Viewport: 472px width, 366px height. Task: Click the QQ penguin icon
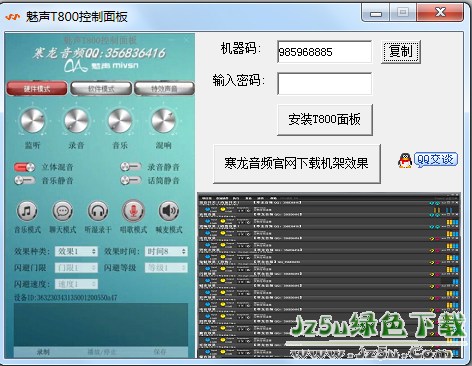coord(405,160)
